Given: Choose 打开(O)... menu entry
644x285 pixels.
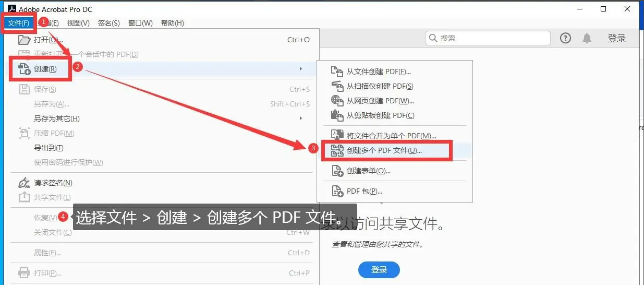Looking at the screenshot, I should (48, 40).
